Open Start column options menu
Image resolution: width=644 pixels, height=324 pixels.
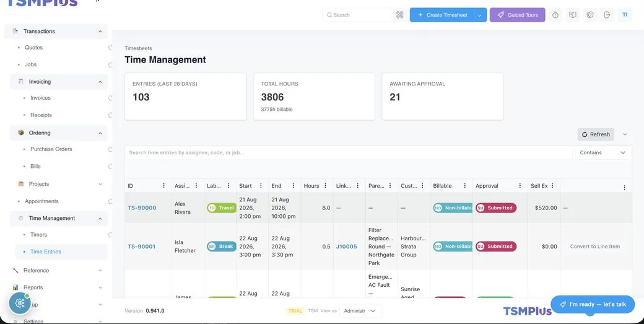tap(261, 186)
